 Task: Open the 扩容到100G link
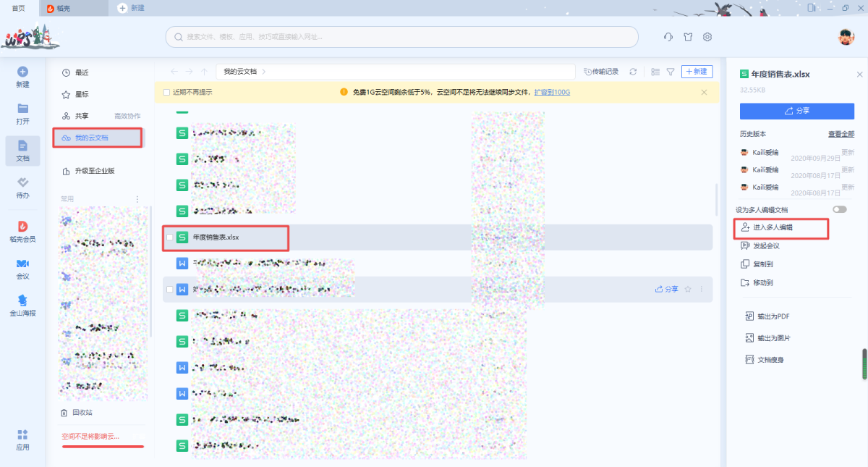click(552, 93)
